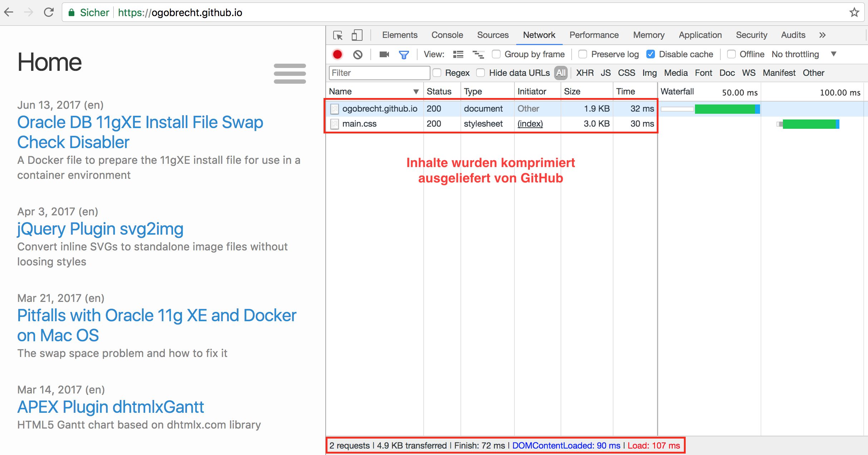
Task: Filter requests by JS
Action: [606, 73]
